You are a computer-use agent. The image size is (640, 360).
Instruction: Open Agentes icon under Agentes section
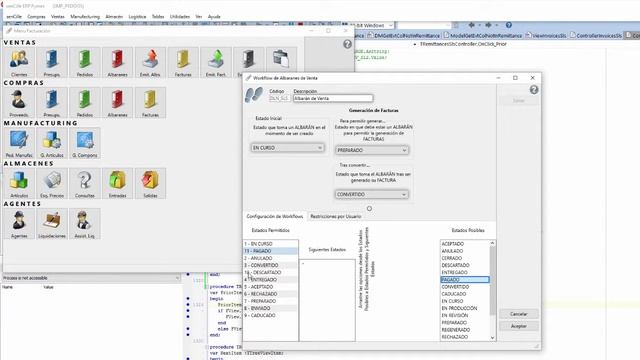coord(19,224)
